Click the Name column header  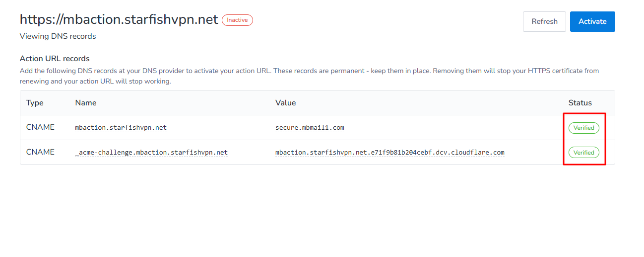pos(86,103)
